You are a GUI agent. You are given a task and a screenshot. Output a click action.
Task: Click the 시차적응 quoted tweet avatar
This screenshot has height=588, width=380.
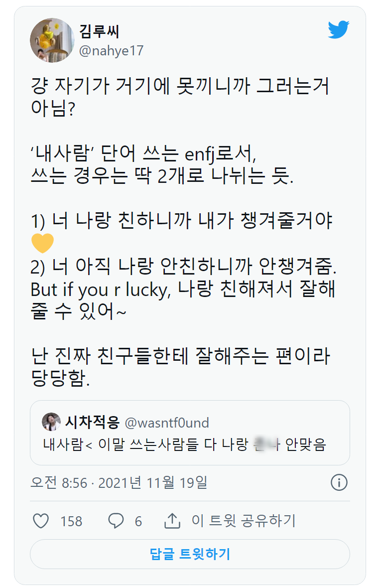[x=51, y=423]
